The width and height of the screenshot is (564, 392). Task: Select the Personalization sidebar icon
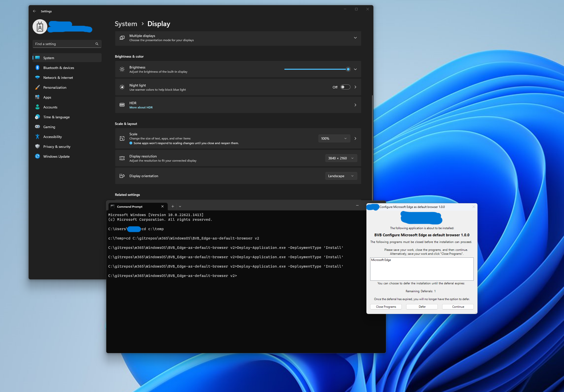[37, 87]
